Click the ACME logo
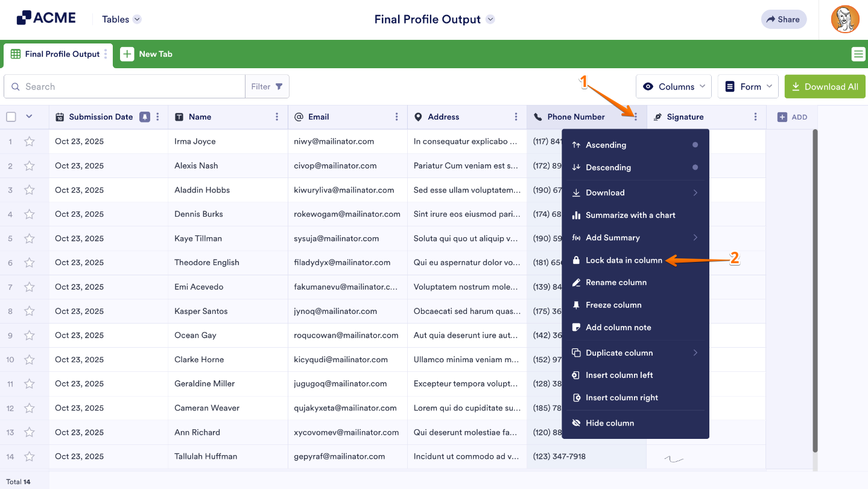Viewport: 868px width, 489px height. [x=46, y=18]
